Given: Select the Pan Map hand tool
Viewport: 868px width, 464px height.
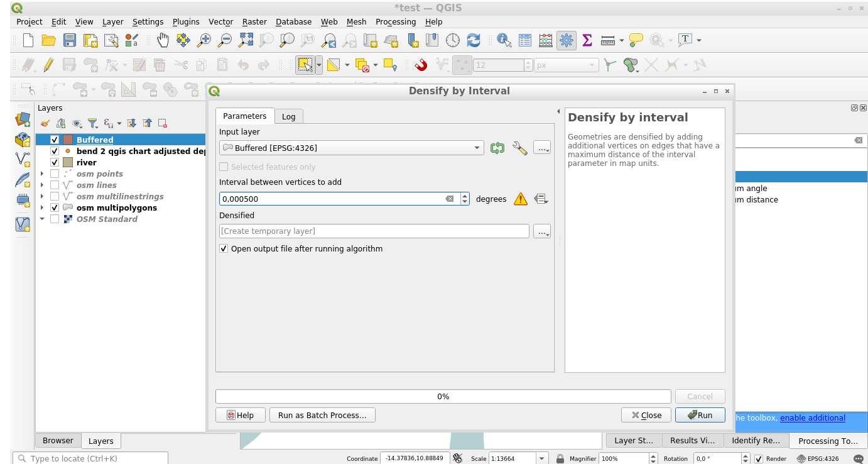Looking at the screenshot, I should (x=163, y=40).
